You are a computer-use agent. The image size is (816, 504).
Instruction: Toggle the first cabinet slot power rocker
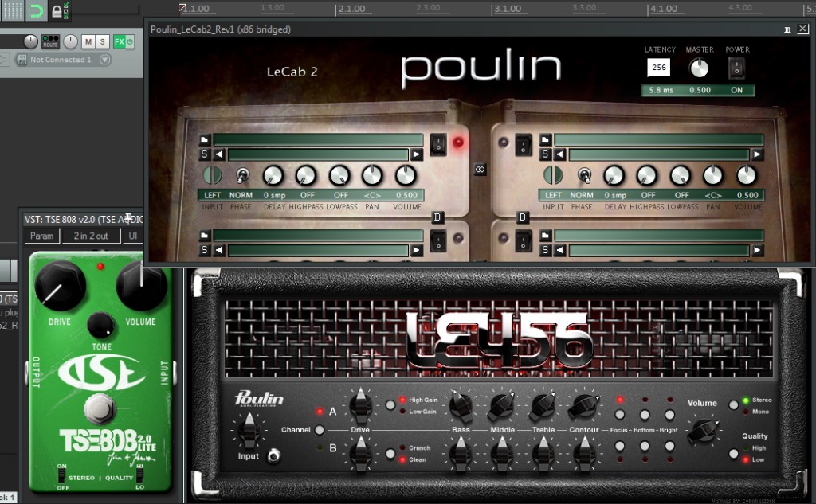[x=437, y=144]
